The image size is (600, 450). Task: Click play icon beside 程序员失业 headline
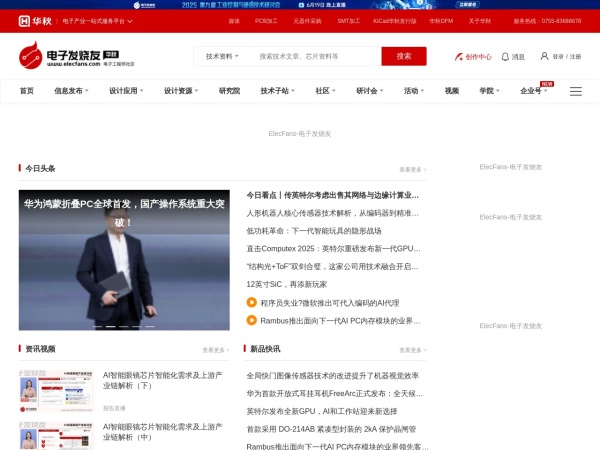pyautogui.click(x=251, y=302)
